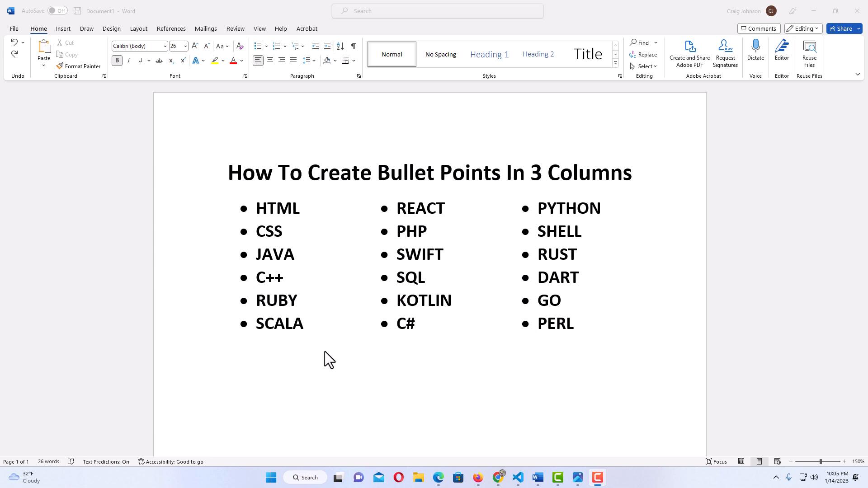Screen dimensions: 868x488
Task: Click the title bar Search box
Action: tap(437, 11)
